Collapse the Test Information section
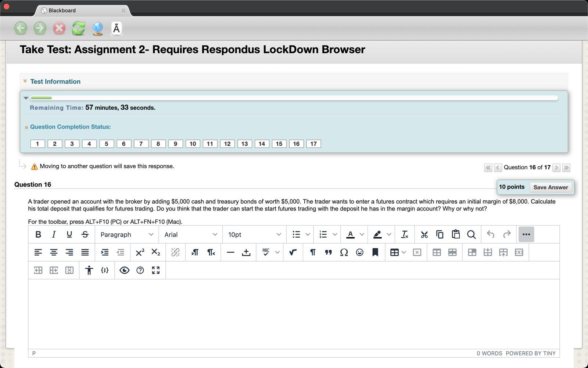Screen dimensions: 588x368 coord(25,81)
